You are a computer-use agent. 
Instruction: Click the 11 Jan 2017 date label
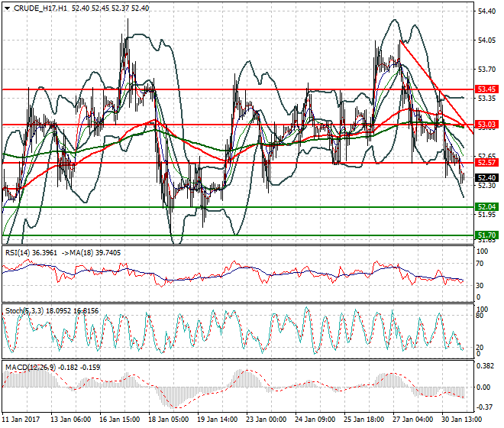[22, 420]
